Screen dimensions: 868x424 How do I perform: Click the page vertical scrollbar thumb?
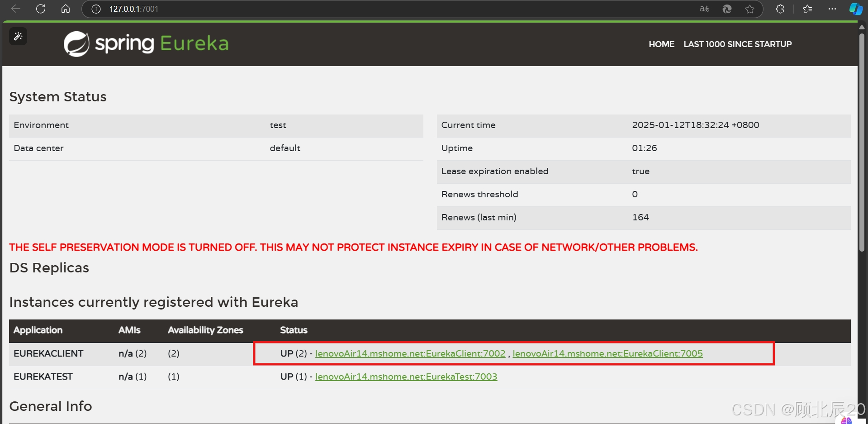click(862, 142)
